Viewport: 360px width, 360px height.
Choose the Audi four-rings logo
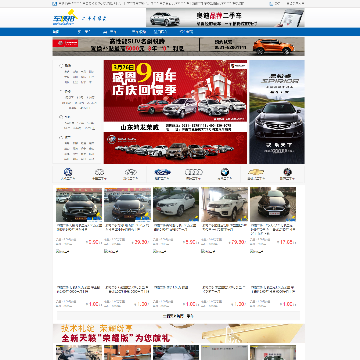(194, 172)
